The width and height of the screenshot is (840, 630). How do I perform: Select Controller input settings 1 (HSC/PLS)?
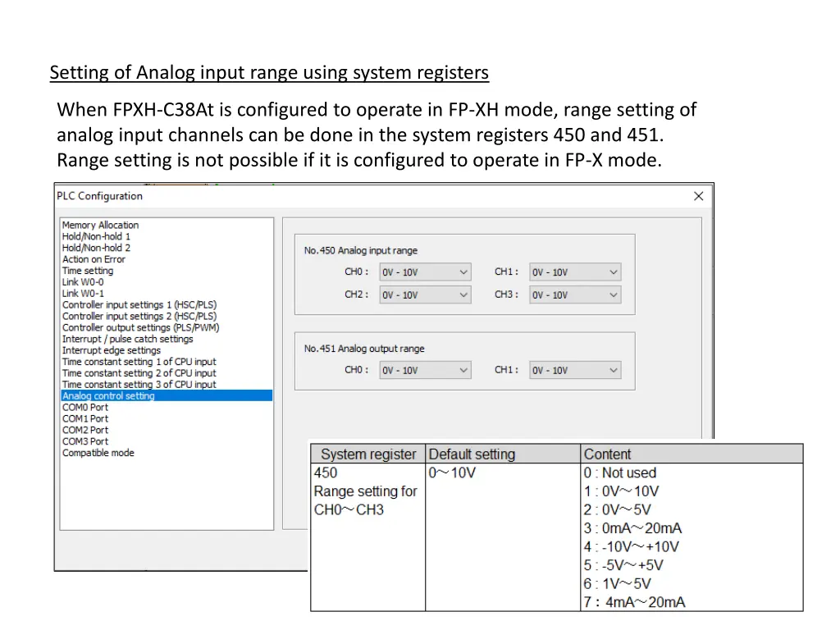(139, 305)
